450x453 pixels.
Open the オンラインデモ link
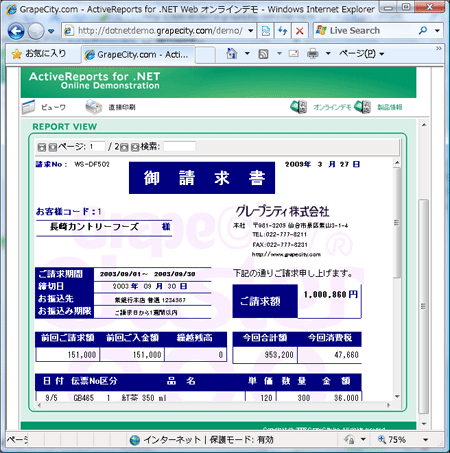tap(332, 107)
